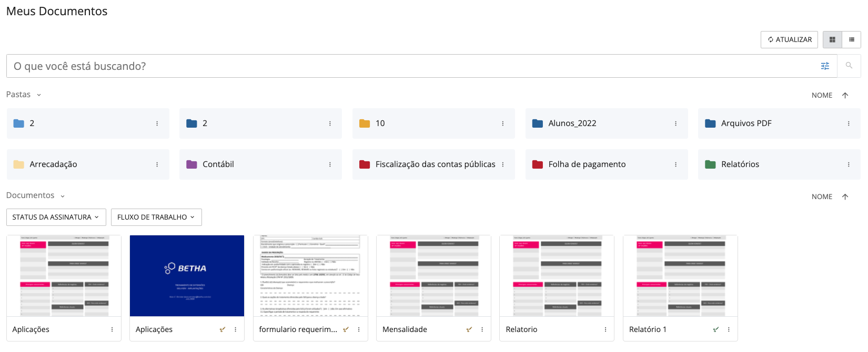Collapse the Documentos section

pyautogui.click(x=63, y=196)
